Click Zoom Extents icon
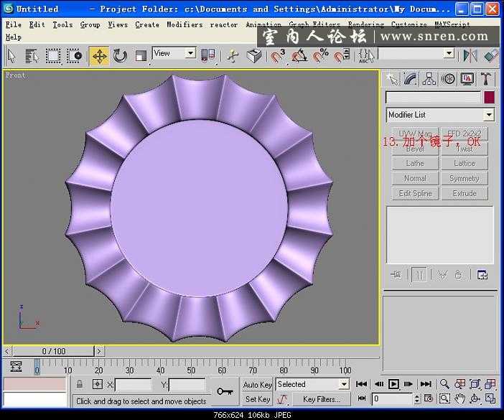 (x=475, y=383)
